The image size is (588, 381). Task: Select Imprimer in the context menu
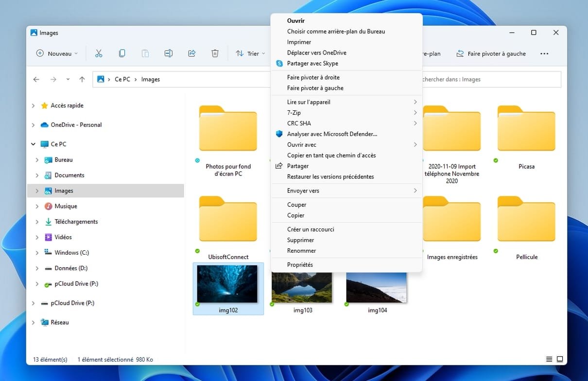[346, 42]
